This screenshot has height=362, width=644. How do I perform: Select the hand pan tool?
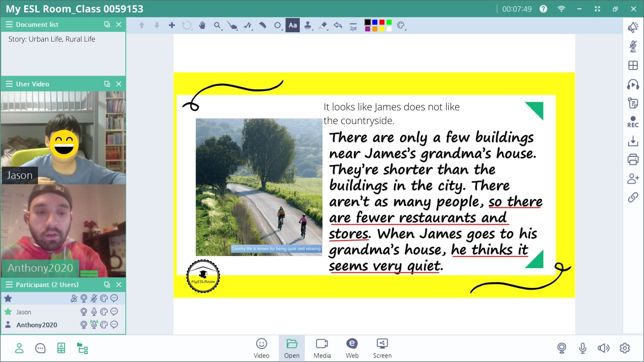(x=202, y=25)
